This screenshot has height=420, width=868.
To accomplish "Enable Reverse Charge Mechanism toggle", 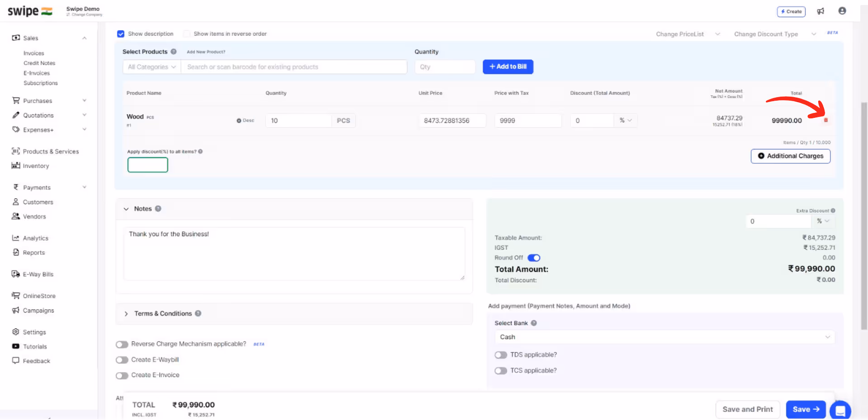I will tap(122, 345).
